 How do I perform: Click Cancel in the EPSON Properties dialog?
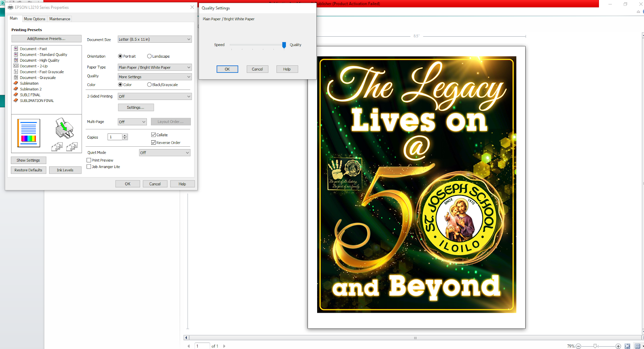[x=155, y=184]
